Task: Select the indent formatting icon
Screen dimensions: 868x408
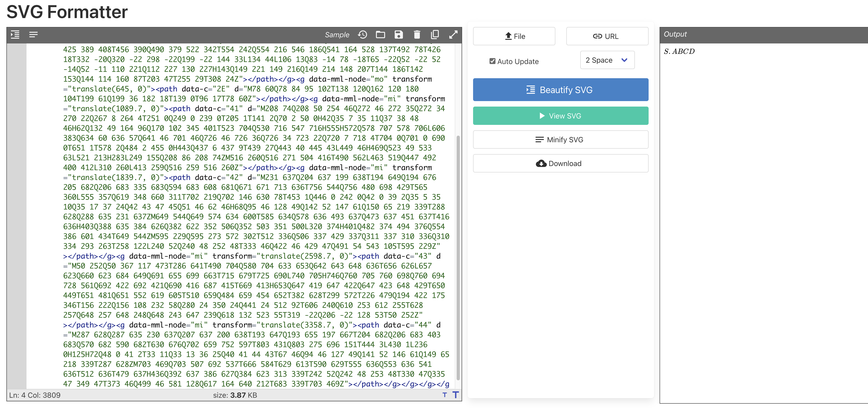Action: pyautogui.click(x=15, y=35)
